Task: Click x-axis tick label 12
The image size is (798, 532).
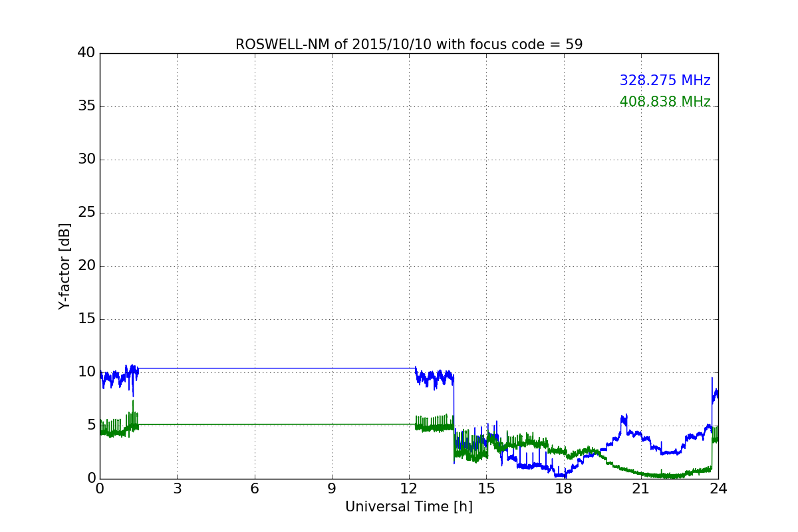Action: click(x=409, y=489)
